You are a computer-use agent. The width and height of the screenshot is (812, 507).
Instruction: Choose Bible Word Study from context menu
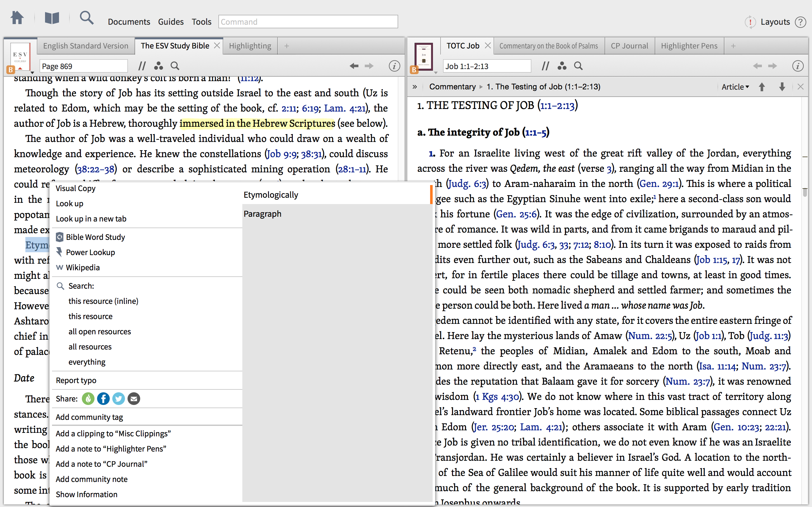(x=95, y=237)
